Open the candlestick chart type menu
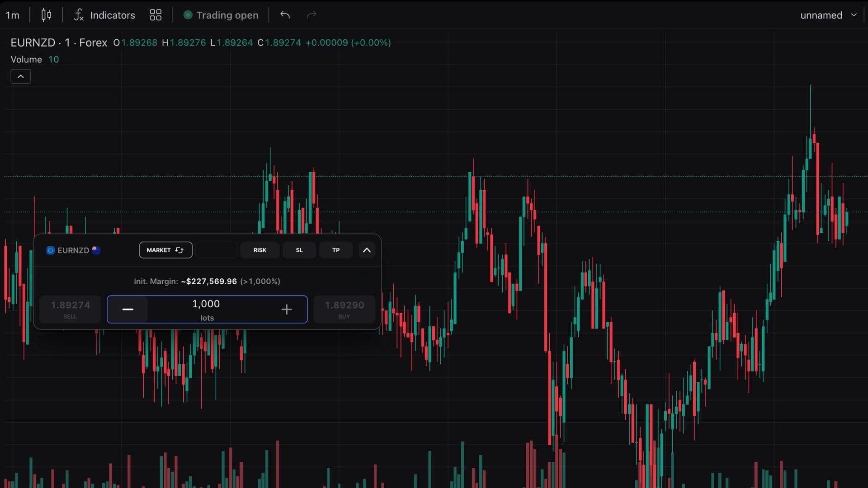 tap(46, 15)
